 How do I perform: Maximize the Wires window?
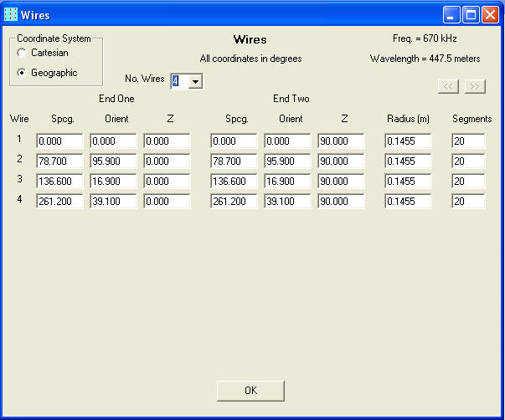471,15
